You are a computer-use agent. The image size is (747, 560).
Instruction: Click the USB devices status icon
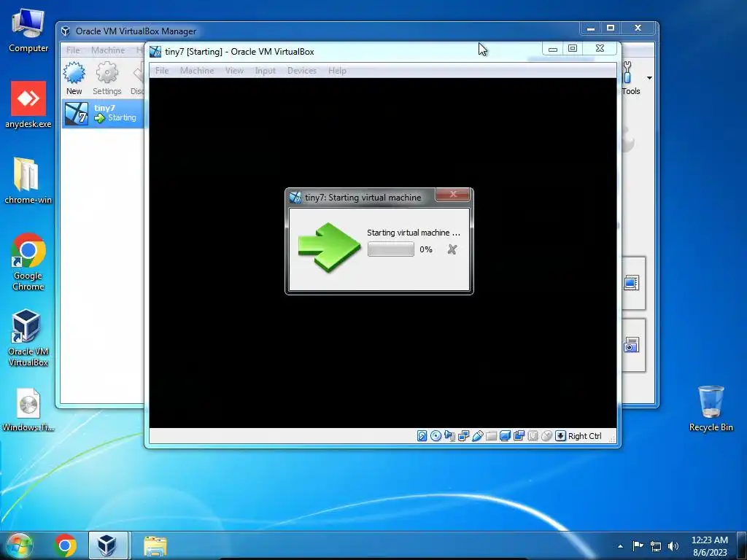pyautogui.click(x=477, y=436)
